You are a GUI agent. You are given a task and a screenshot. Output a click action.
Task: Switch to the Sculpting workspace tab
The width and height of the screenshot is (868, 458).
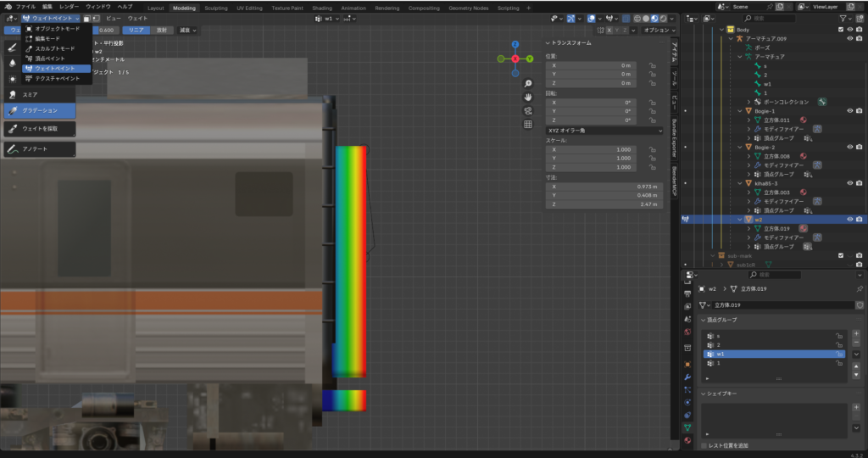[216, 8]
